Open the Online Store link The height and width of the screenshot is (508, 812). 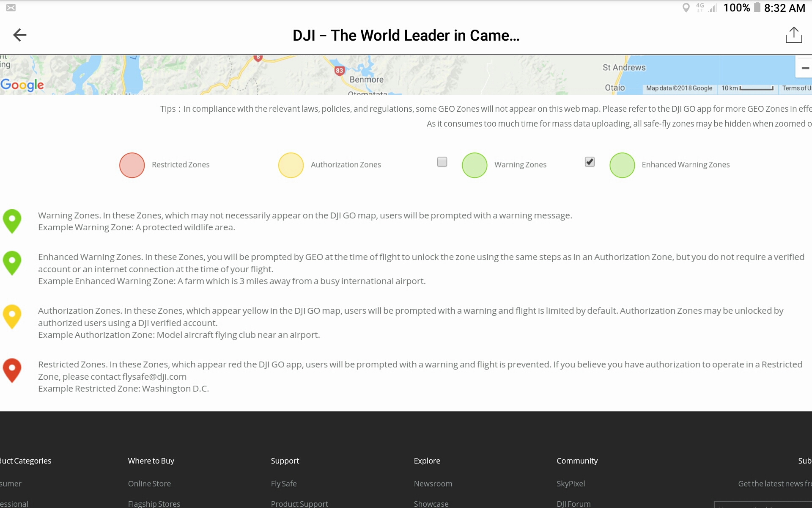pyautogui.click(x=149, y=483)
